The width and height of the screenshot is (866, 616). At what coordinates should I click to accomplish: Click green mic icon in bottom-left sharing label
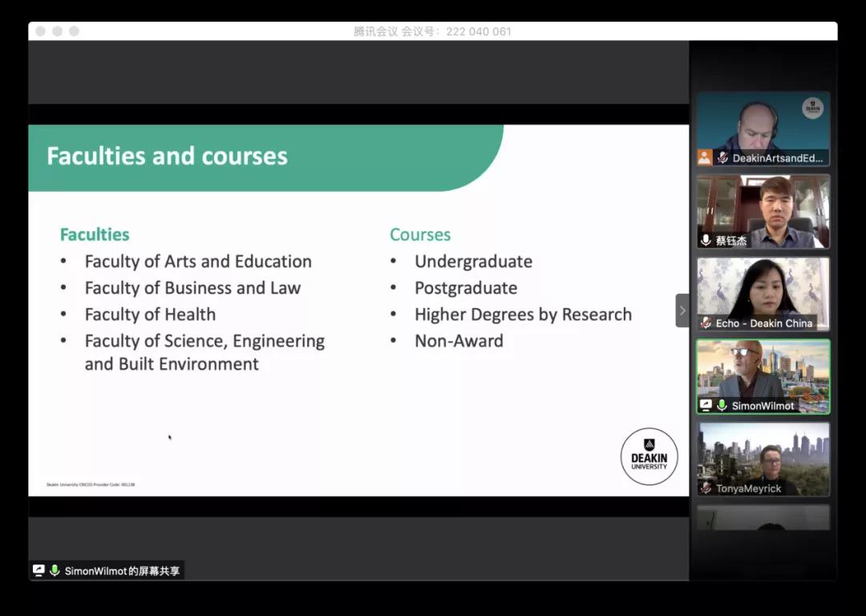tap(55, 571)
